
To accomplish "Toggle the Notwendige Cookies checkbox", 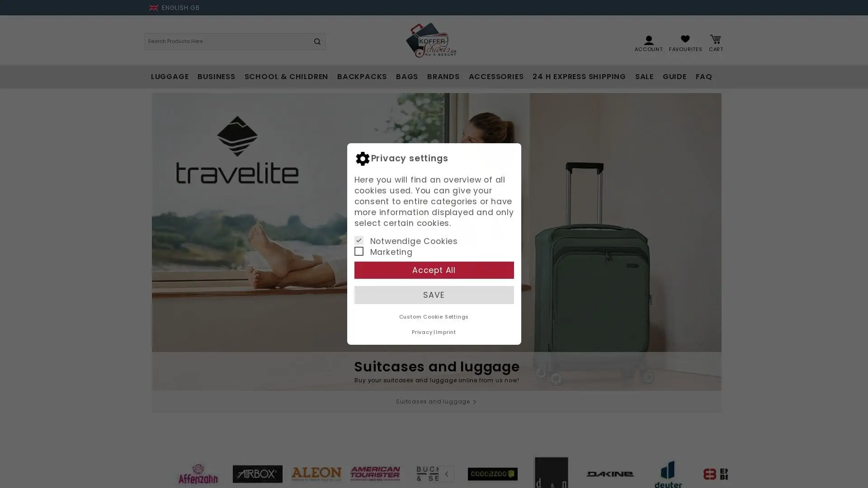I will click(x=359, y=240).
